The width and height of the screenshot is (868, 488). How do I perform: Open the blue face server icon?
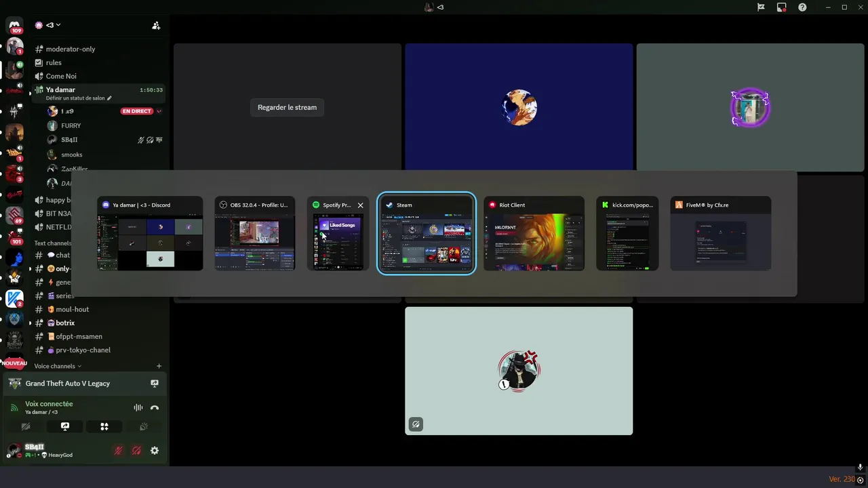click(x=14, y=257)
